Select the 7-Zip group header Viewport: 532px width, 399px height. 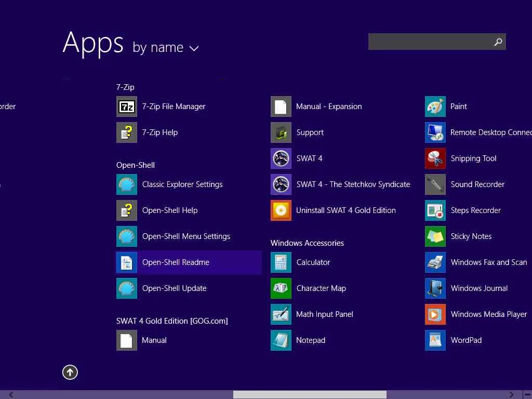tap(125, 87)
